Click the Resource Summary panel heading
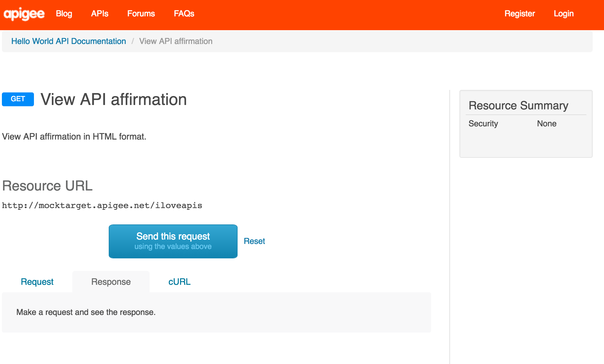 coord(518,106)
